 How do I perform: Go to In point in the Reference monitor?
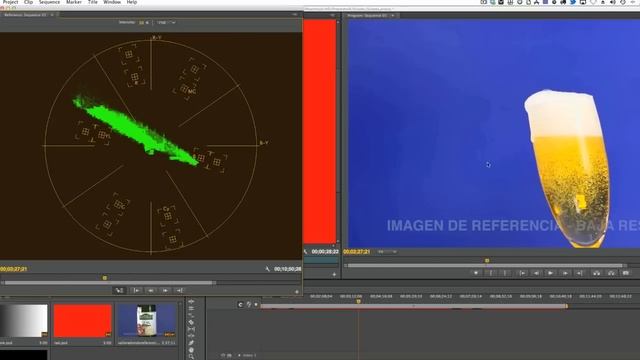tap(136, 291)
